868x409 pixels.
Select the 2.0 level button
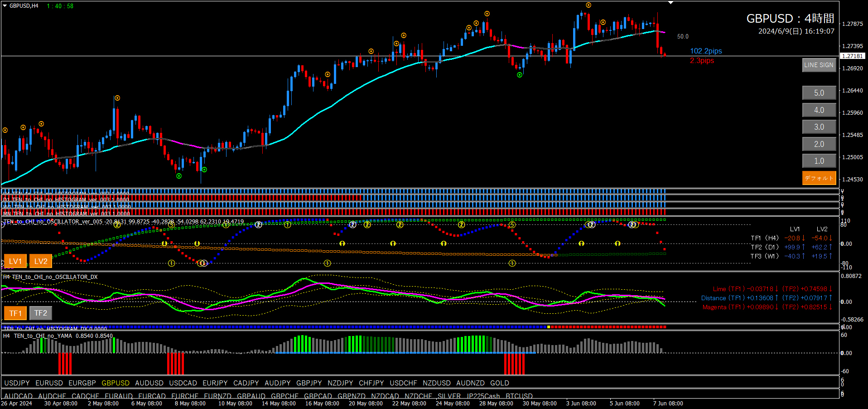(x=819, y=144)
